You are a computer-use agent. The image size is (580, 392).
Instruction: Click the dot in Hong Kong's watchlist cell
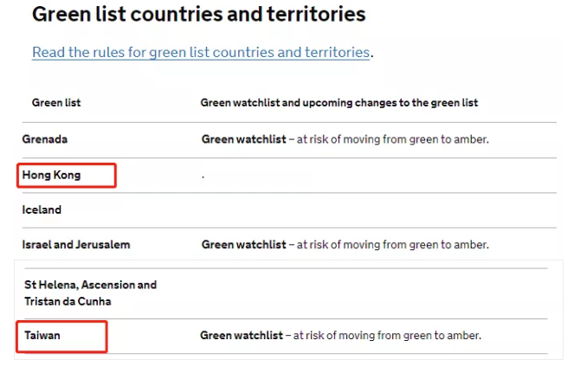click(x=203, y=176)
